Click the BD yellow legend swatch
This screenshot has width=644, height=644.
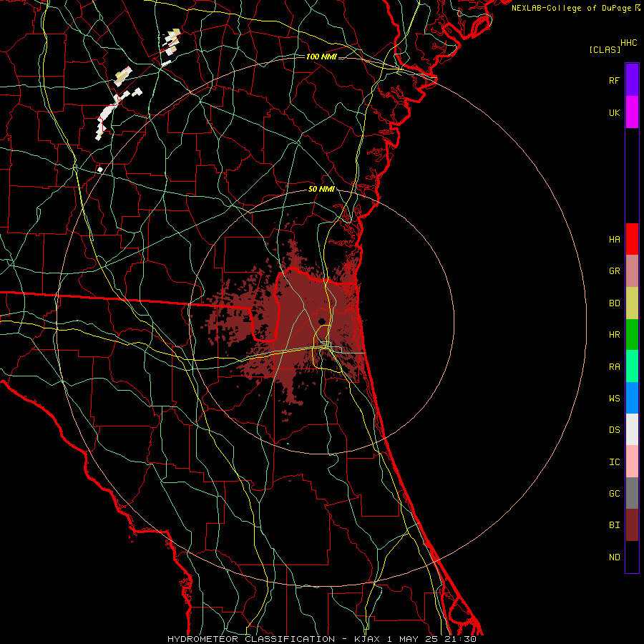pyautogui.click(x=632, y=303)
